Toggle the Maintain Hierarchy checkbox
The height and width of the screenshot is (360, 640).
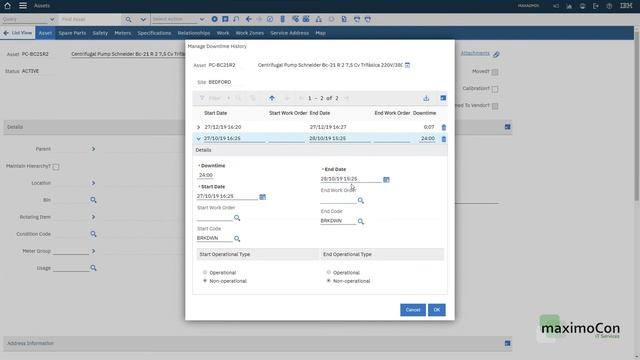[x=56, y=167]
